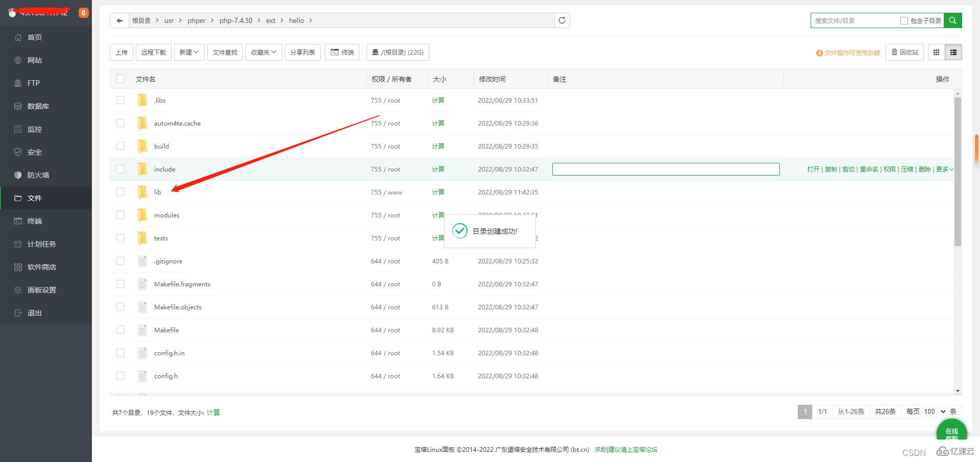980x462 pixels.
Task: Open the 首页 home sidebar icon
Action: pos(18,37)
